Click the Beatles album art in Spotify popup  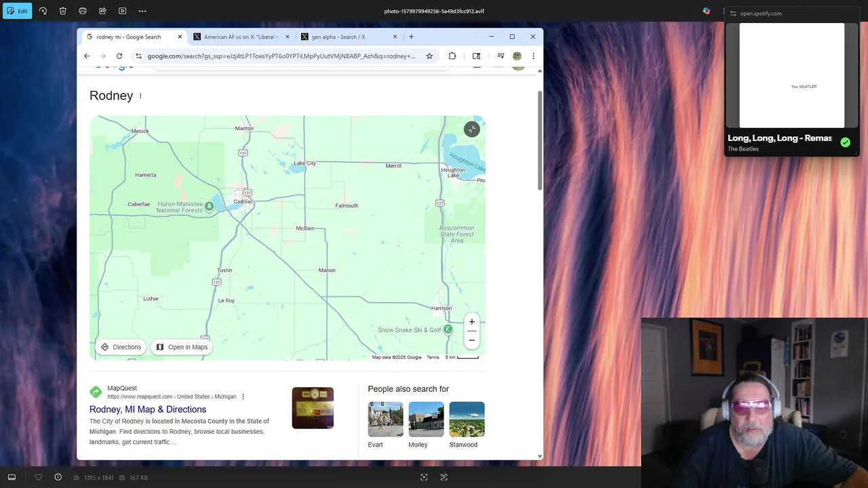click(x=792, y=75)
